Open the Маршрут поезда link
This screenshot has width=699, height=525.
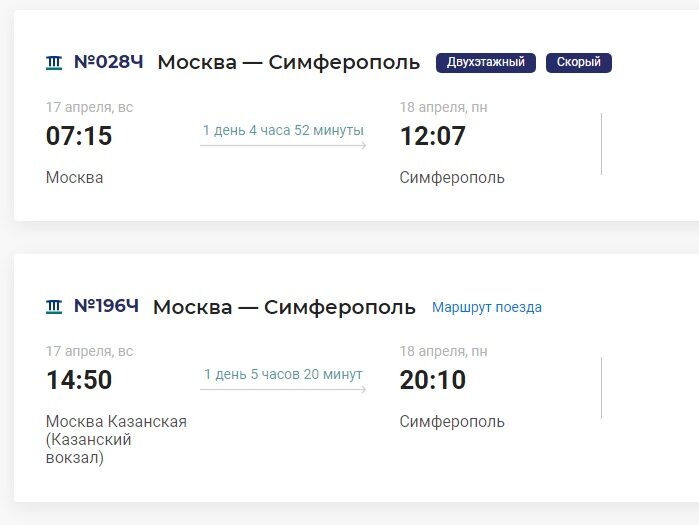[x=487, y=308]
